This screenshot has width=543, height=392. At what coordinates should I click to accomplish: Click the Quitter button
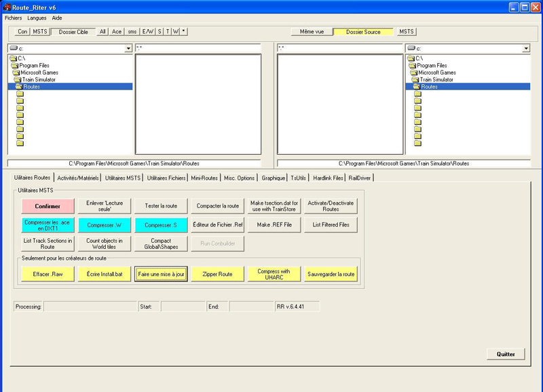pos(506,354)
